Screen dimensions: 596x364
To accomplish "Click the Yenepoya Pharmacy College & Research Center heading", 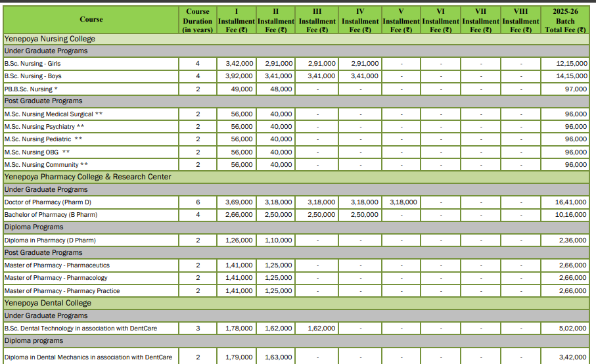I will coord(87,177).
